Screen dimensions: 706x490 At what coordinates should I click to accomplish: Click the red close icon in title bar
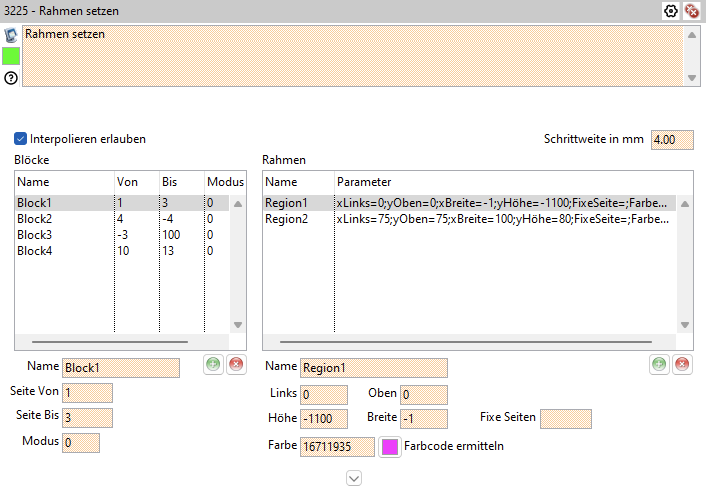click(691, 10)
